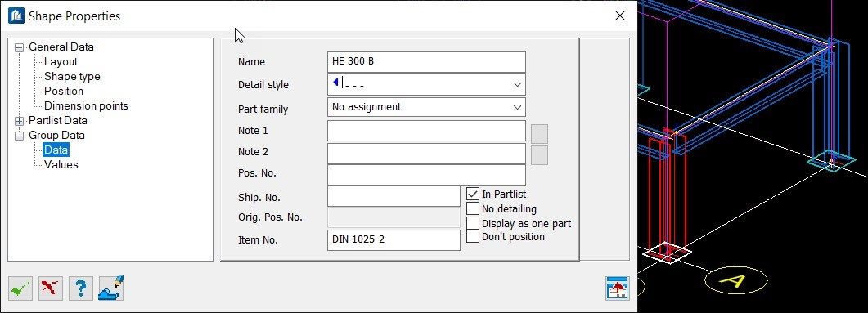This screenshot has height=313, width=868.
Task: Click into the Pos. No. input field
Action: (x=426, y=175)
